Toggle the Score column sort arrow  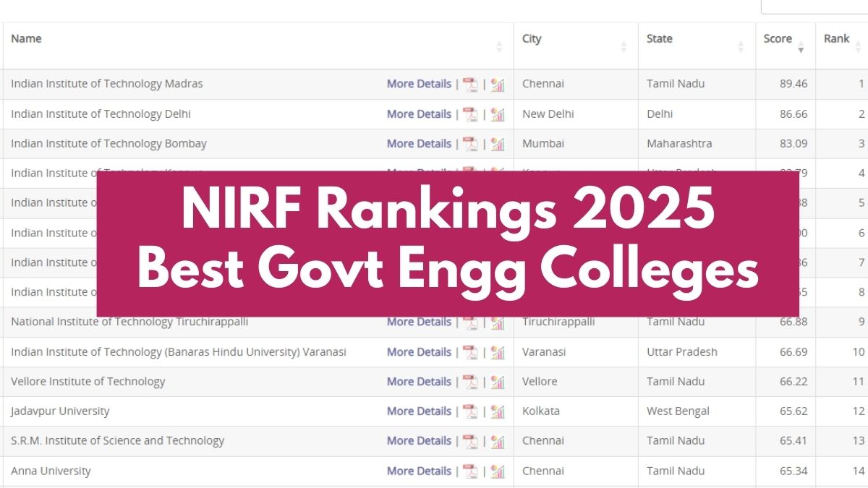click(x=801, y=48)
